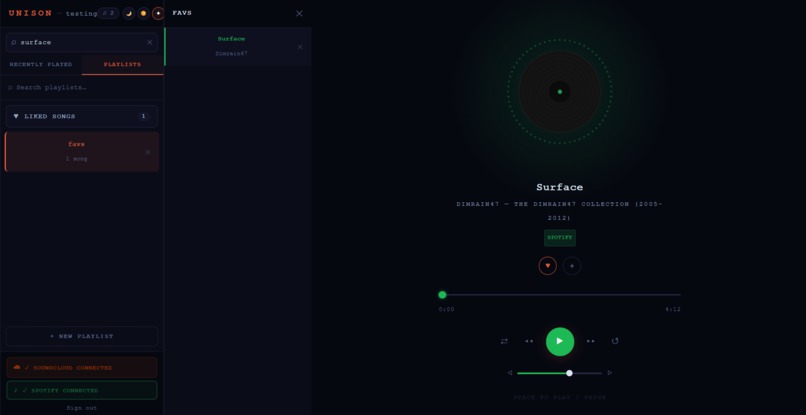The width and height of the screenshot is (806, 415).
Task: Click Spotify Connected button
Action: pos(82,390)
